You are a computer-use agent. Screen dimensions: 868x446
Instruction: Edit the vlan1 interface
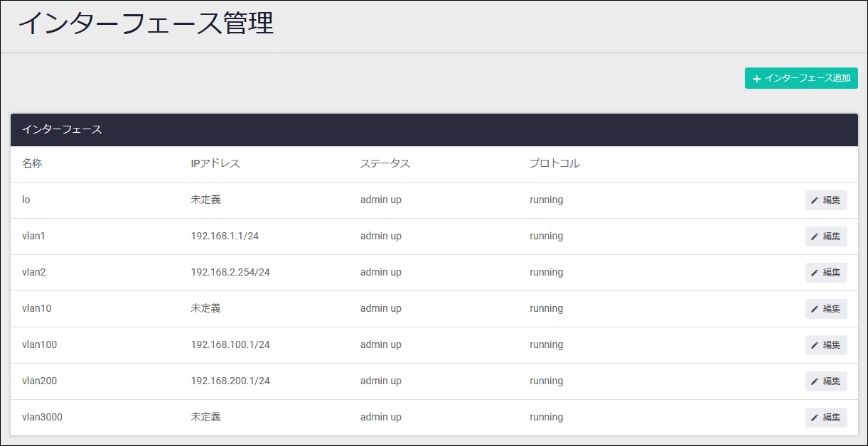click(x=825, y=236)
